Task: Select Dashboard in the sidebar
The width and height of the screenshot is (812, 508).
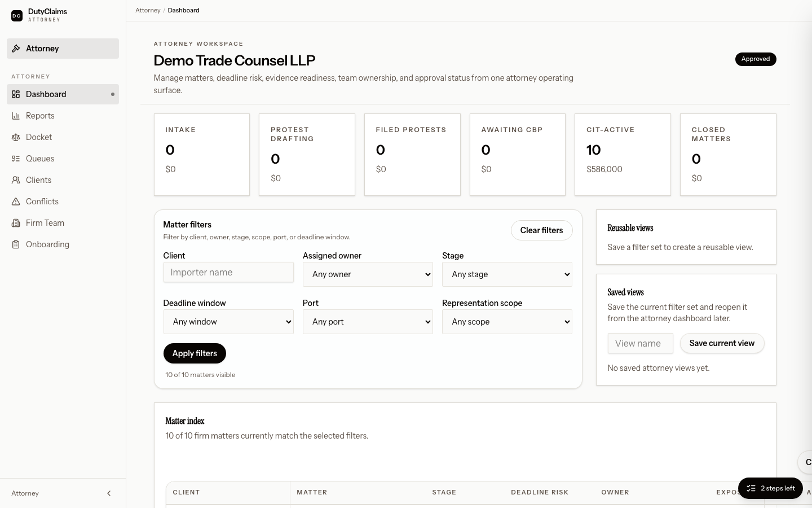Action: point(63,94)
